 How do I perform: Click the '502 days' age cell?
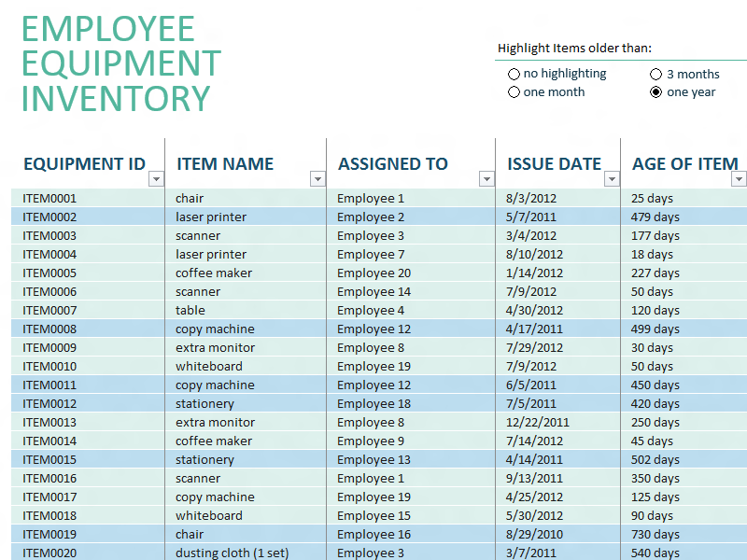684,459
